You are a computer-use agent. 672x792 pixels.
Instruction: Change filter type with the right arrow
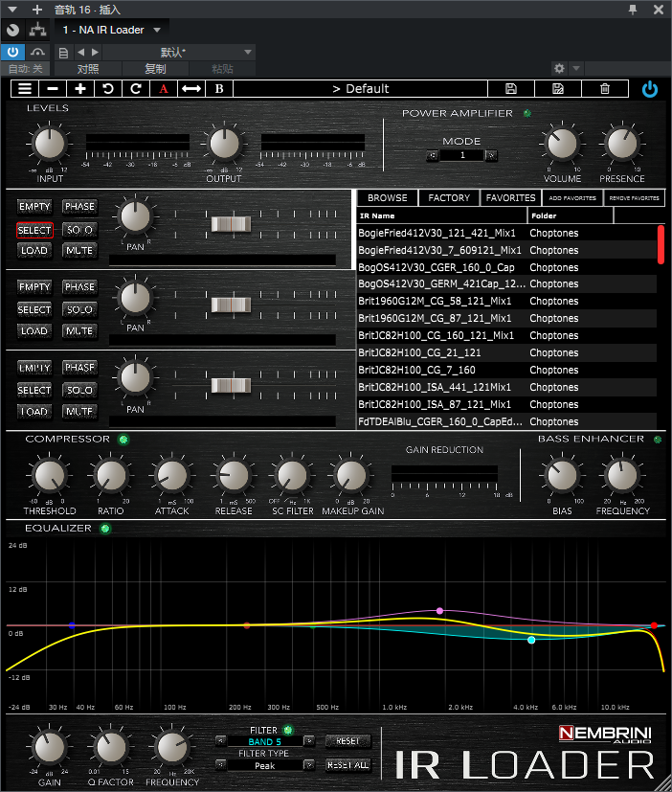pos(309,765)
